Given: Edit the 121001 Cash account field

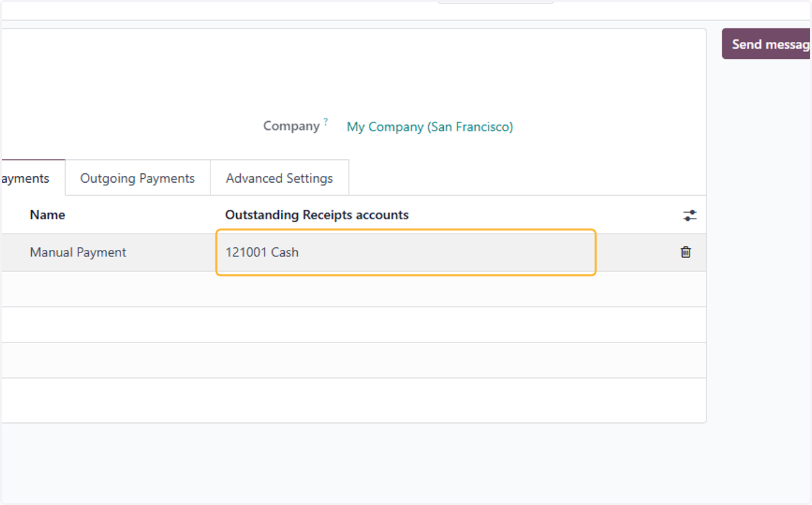Looking at the screenshot, I should [406, 252].
